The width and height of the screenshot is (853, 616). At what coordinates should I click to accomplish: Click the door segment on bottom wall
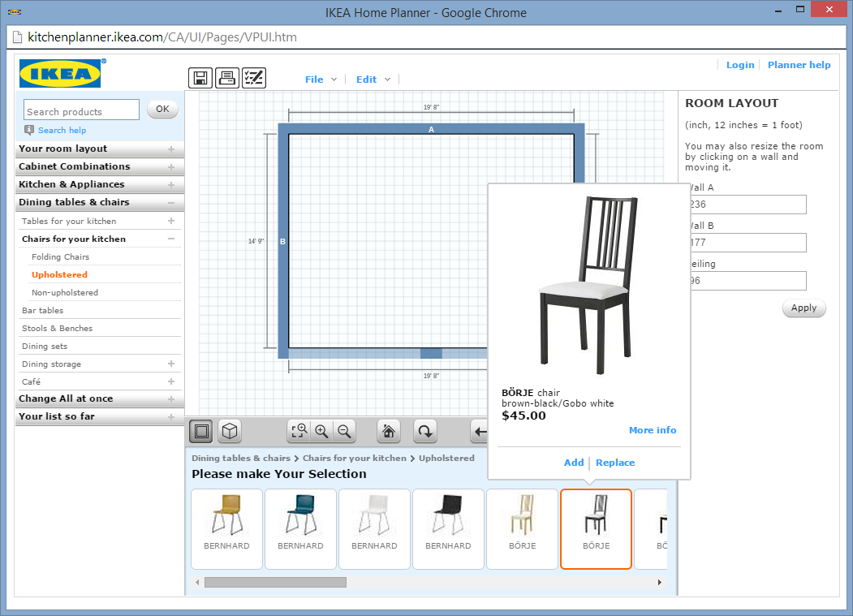(x=431, y=354)
